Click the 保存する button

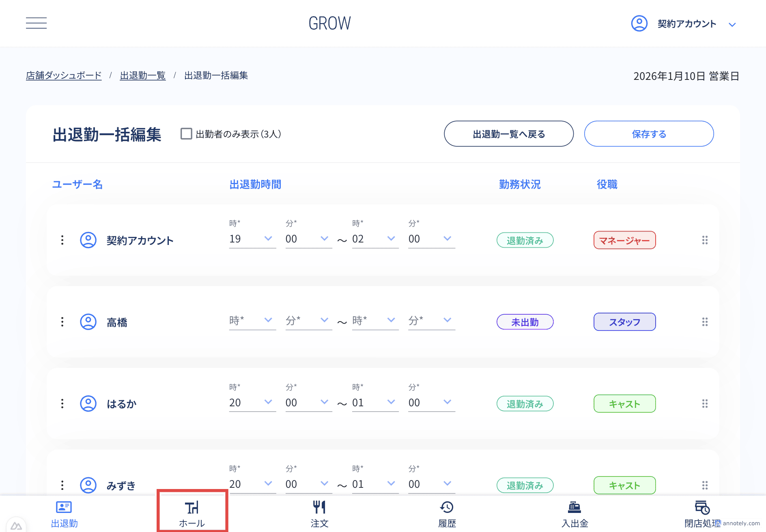(648, 134)
